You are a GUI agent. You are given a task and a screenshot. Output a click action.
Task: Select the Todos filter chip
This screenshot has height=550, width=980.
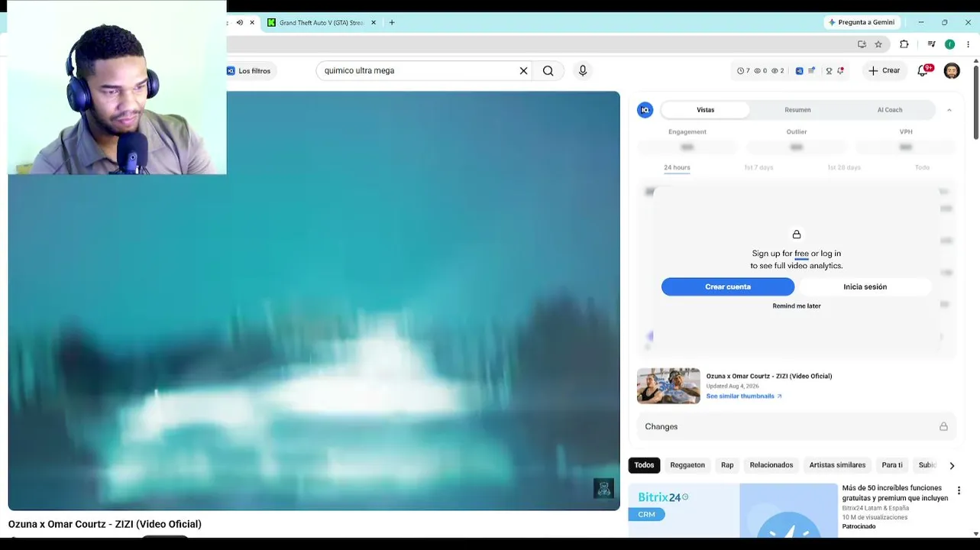644,465
